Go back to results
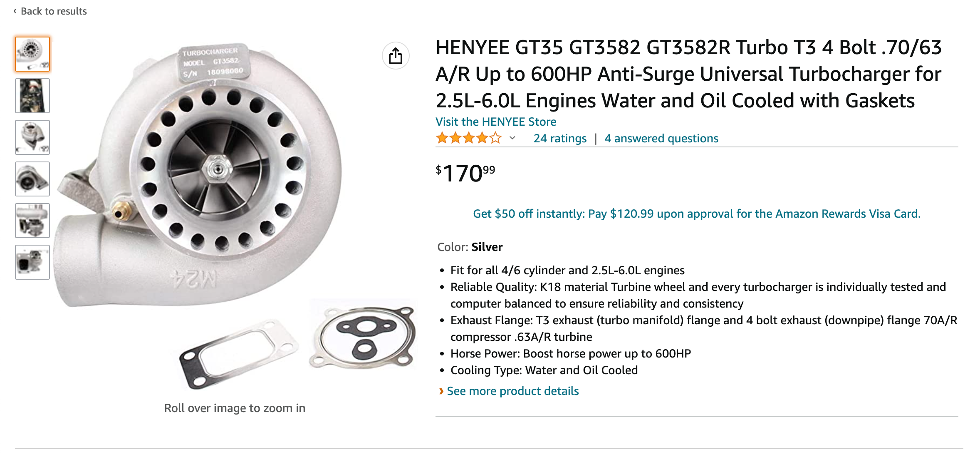This screenshot has height=462, width=980. click(54, 11)
